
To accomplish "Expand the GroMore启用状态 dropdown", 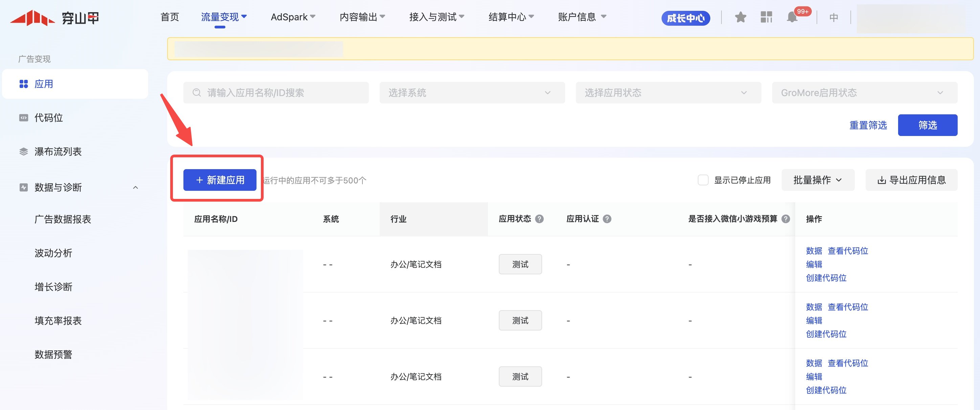I will 864,93.
